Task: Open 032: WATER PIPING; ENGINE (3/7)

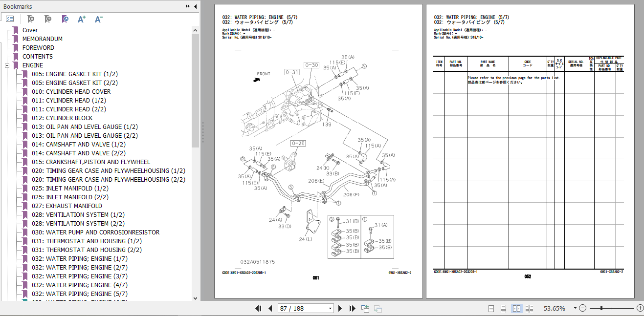Action: pyautogui.click(x=80, y=276)
